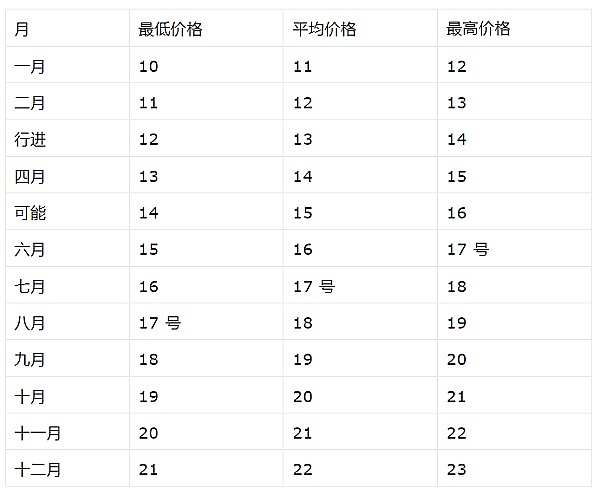Click 最低价格 value 10 in 一月 row
Viewport: 600px width, 495px height.
(149, 67)
